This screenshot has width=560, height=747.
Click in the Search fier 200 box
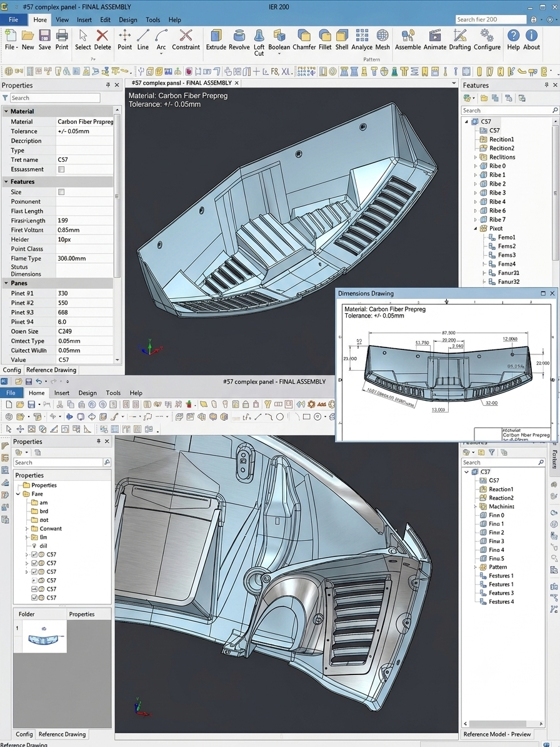(x=491, y=19)
